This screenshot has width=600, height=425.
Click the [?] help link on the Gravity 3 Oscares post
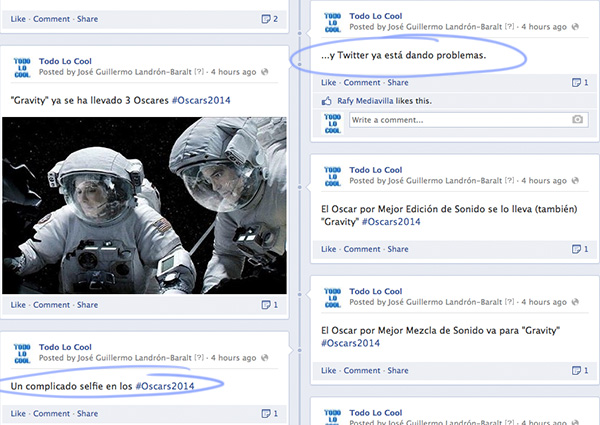click(x=199, y=72)
